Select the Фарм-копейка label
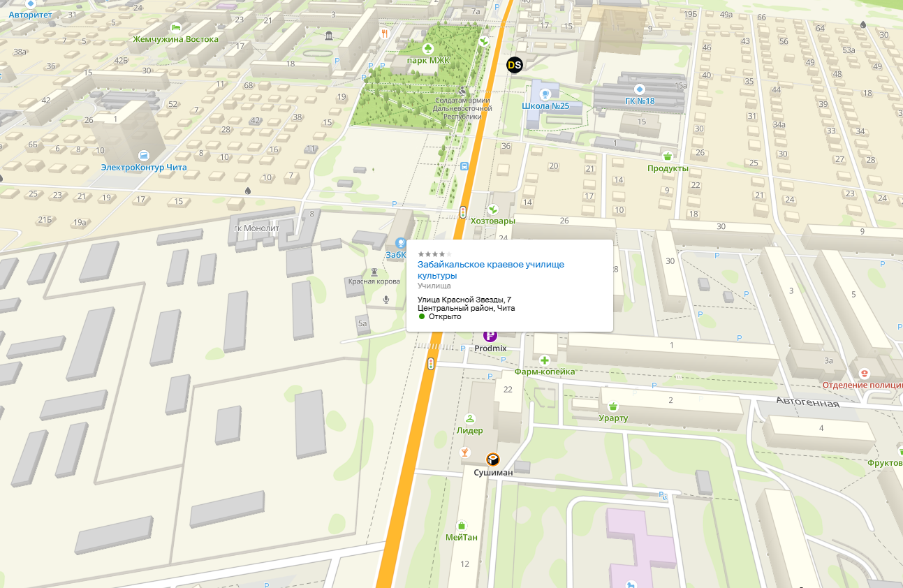The image size is (903, 588). coord(545,372)
